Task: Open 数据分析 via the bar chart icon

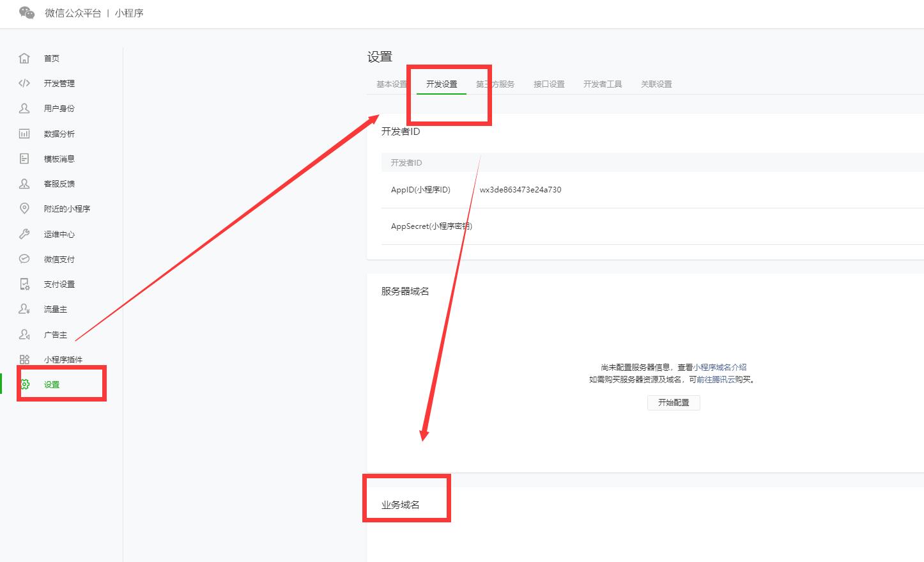Action: (x=24, y=134)
